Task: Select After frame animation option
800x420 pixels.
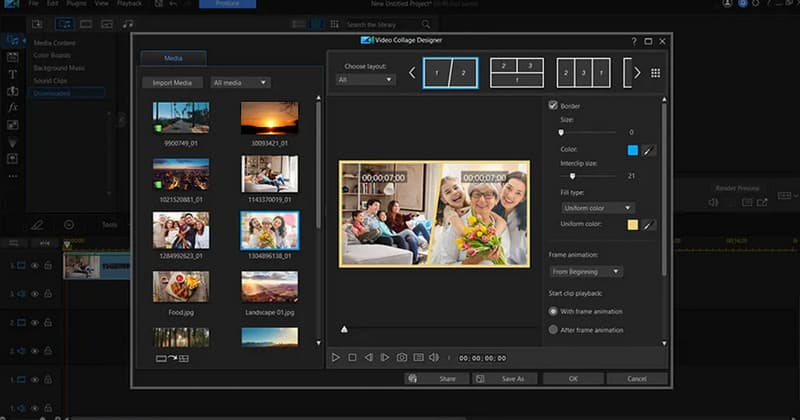Action: pyautogui.click(x=553, y=330)
